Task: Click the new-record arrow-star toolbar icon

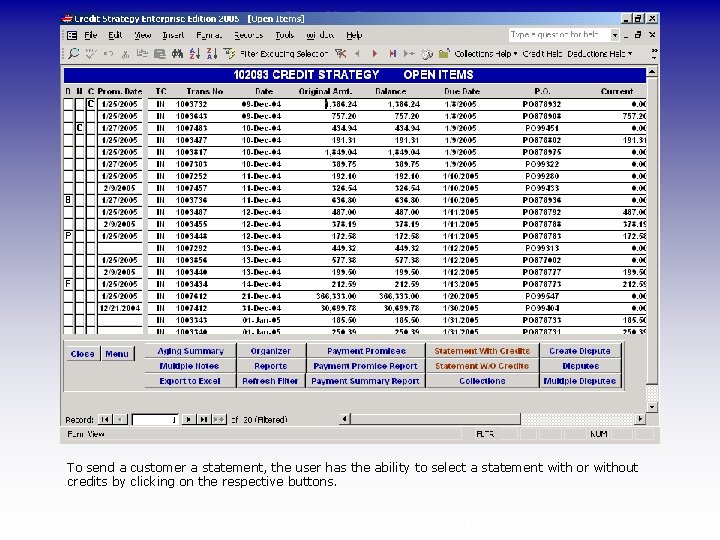Action: tap(409, 54)
